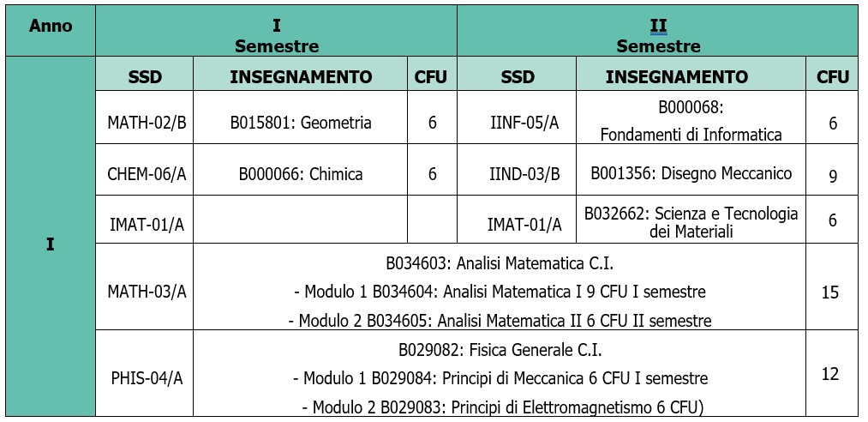This screenshot has width=868, height=422.
Task: Click the CHEM-06/A SSD code cell
Action: [x=146, y=174]
